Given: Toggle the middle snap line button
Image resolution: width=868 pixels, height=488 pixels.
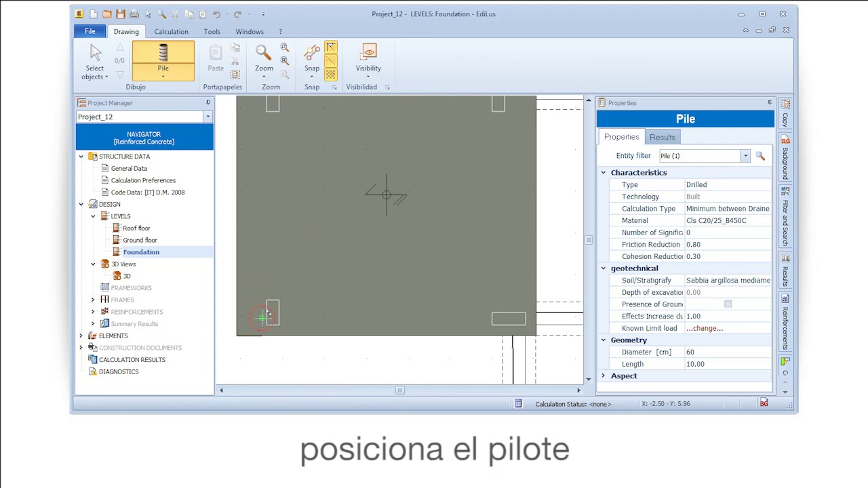Looking at the screenshot, I should (x=331, y=61).
